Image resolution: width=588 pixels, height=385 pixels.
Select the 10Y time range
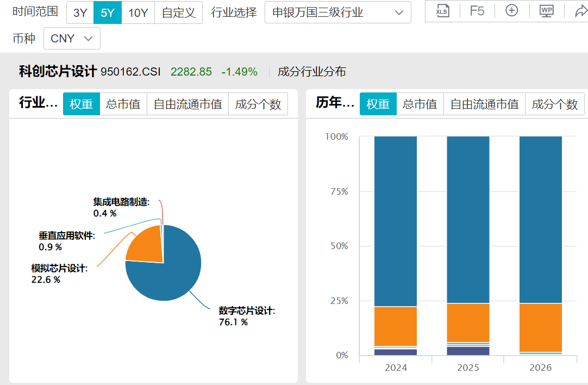138,13
